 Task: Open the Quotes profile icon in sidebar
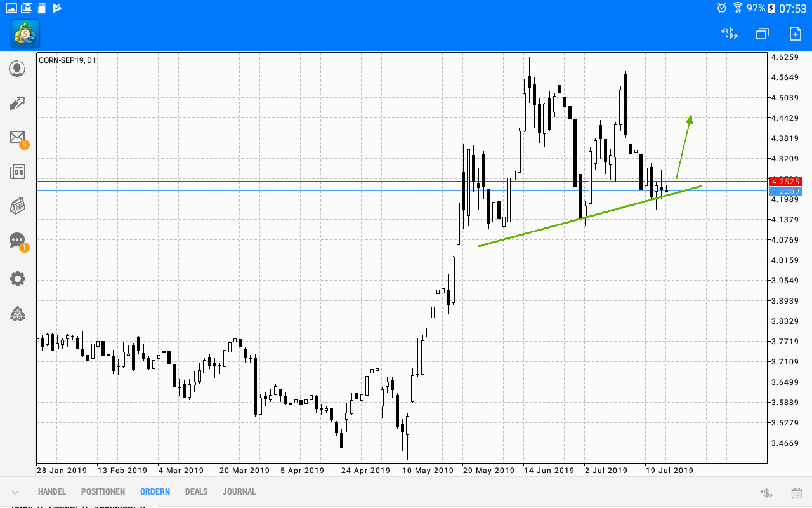17,68
